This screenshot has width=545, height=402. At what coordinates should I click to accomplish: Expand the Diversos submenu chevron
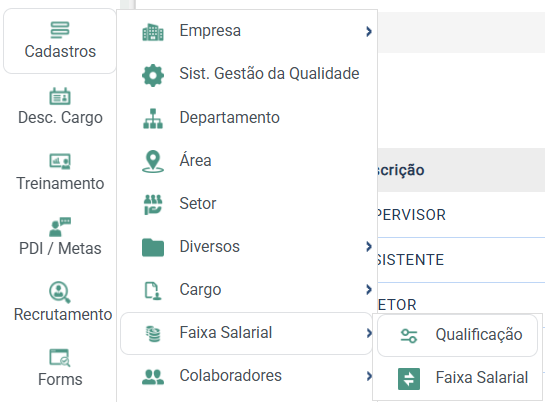pyautogui.click(x=369, y=247)
